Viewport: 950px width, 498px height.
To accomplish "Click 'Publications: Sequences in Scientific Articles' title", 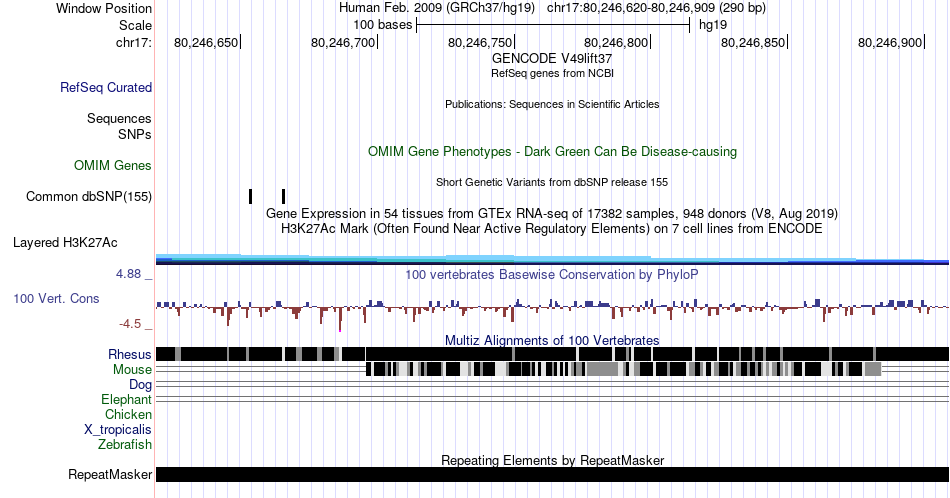I will pos(552,104).
